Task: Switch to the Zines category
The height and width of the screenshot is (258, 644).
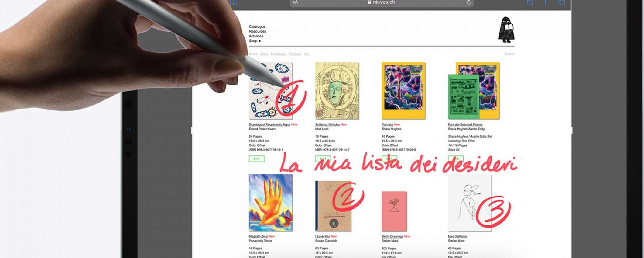Action: point(264,54)
